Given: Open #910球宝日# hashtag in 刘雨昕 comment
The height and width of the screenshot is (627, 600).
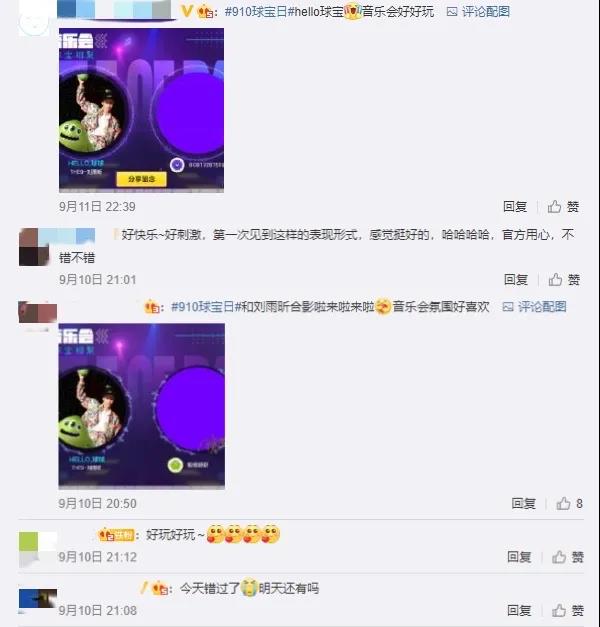Looking at the screenshot, I should click(203, 307).
